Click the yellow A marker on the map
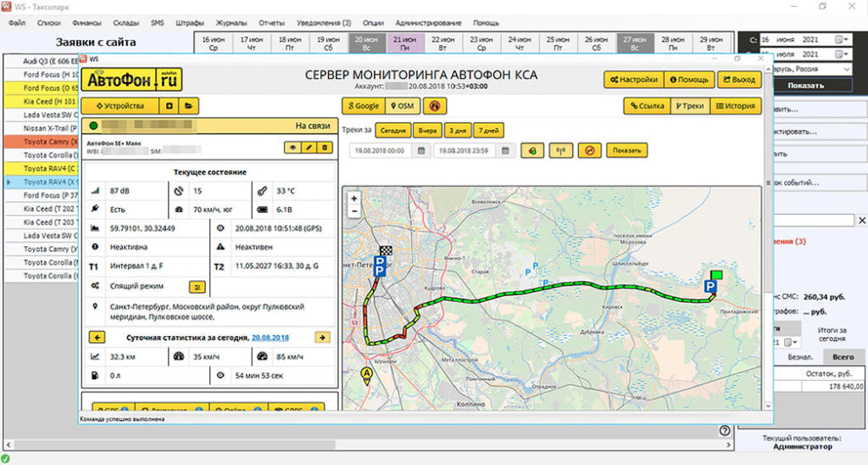 pos(366,374)
